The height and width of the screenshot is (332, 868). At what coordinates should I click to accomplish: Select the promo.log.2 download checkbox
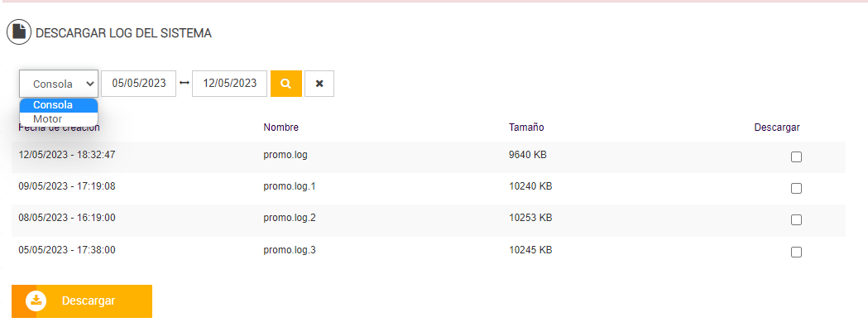[x=796, y=220]
